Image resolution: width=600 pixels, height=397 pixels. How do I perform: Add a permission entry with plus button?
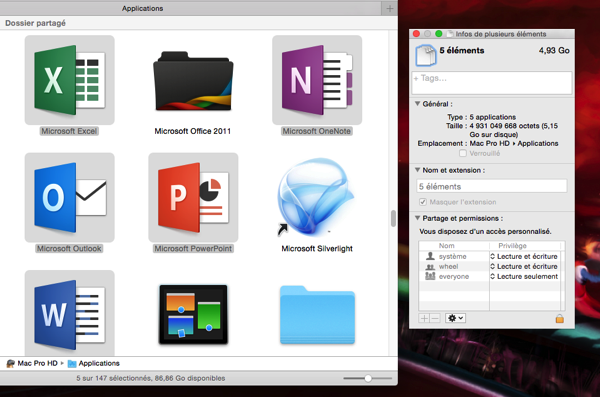pyautogui.click(x=424, y=318)
